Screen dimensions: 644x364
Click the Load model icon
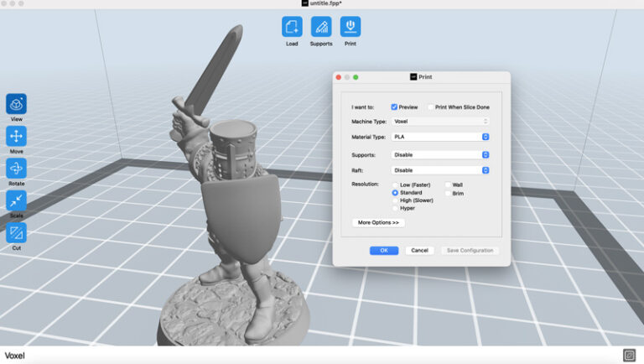coord(292,26)
